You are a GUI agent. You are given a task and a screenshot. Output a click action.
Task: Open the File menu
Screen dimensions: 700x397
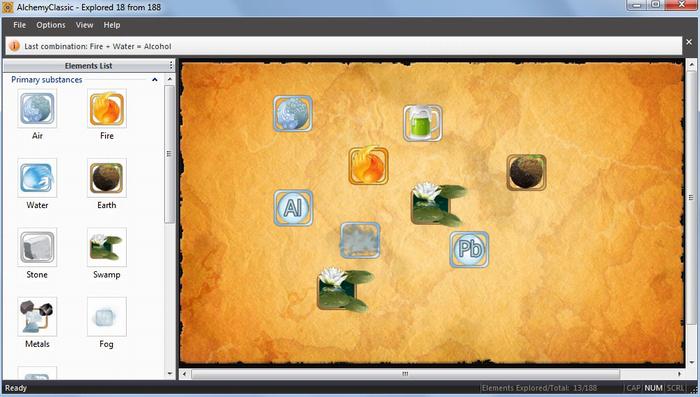[19, 25]
